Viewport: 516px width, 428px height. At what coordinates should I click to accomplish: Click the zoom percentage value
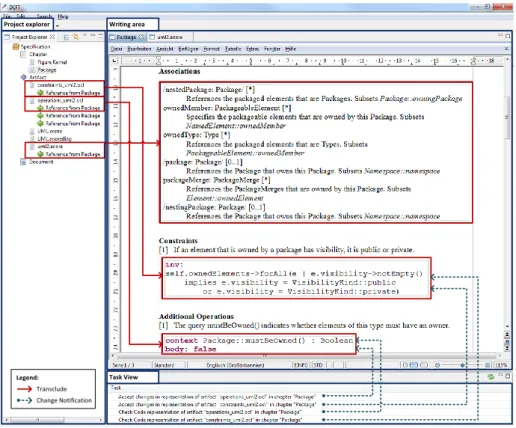click(501, 365)
